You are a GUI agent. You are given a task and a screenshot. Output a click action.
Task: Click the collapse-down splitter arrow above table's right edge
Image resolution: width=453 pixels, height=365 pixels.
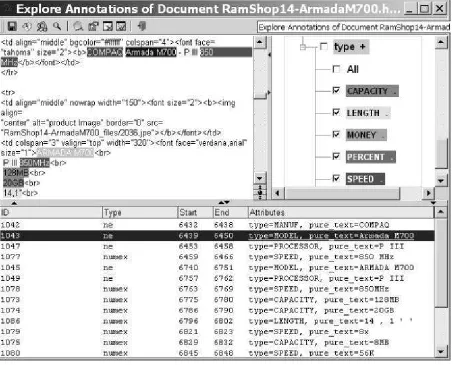433,203
